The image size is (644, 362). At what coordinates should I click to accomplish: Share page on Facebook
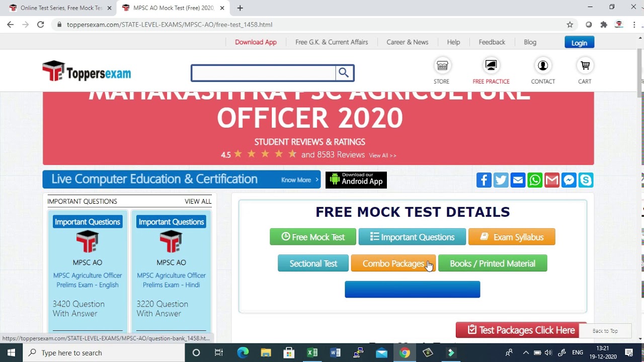[x=484, y=180]
